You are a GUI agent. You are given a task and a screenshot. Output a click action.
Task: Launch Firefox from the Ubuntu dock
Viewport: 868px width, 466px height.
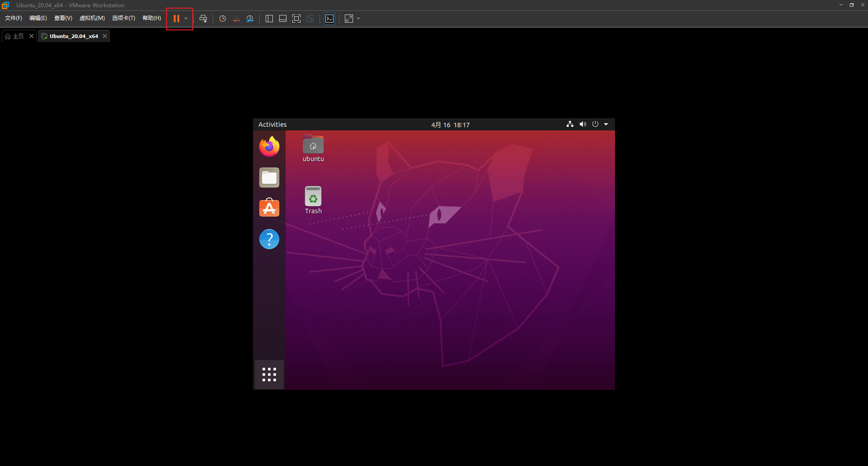(x=269, y=147)
